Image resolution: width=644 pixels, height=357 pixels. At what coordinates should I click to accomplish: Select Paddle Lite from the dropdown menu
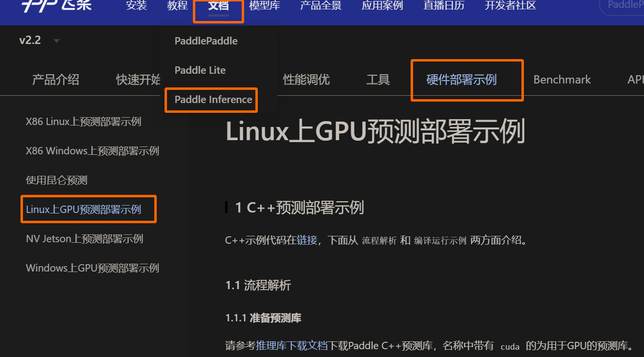click(x=200, y=70)
